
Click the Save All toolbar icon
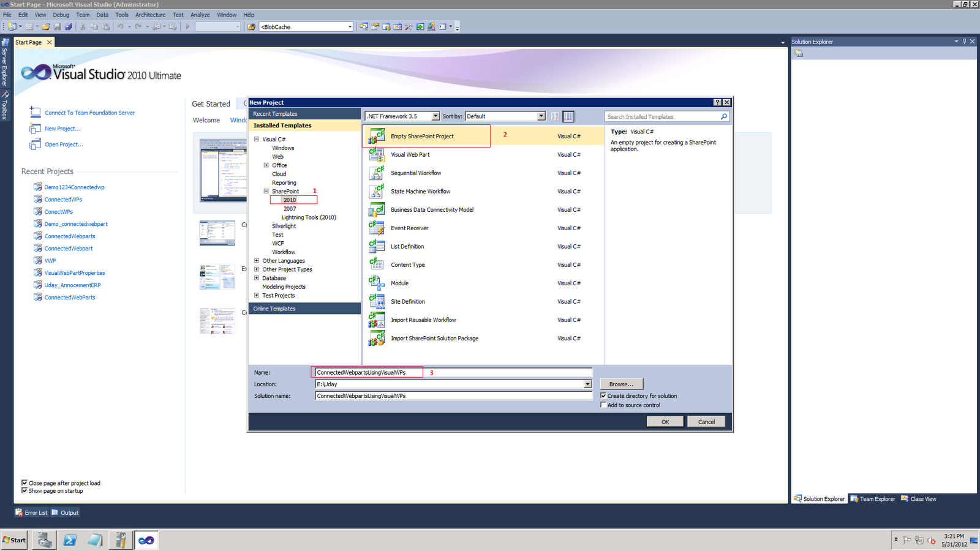(x=69, y=27)
